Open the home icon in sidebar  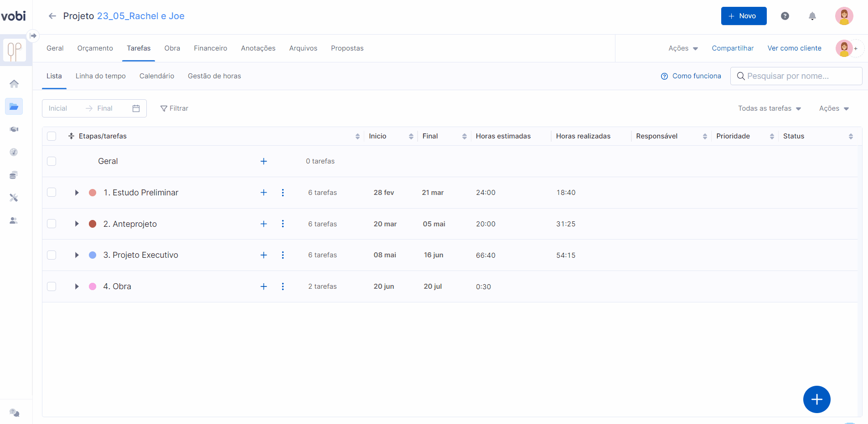(x=14, y=84)
